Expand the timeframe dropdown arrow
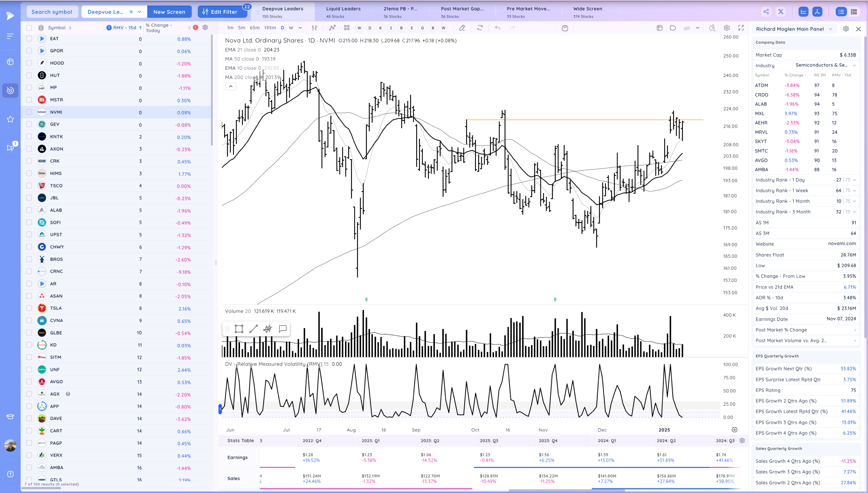Image resolution: width=868 pixels, height=493 pixels. tap(300, 28)
